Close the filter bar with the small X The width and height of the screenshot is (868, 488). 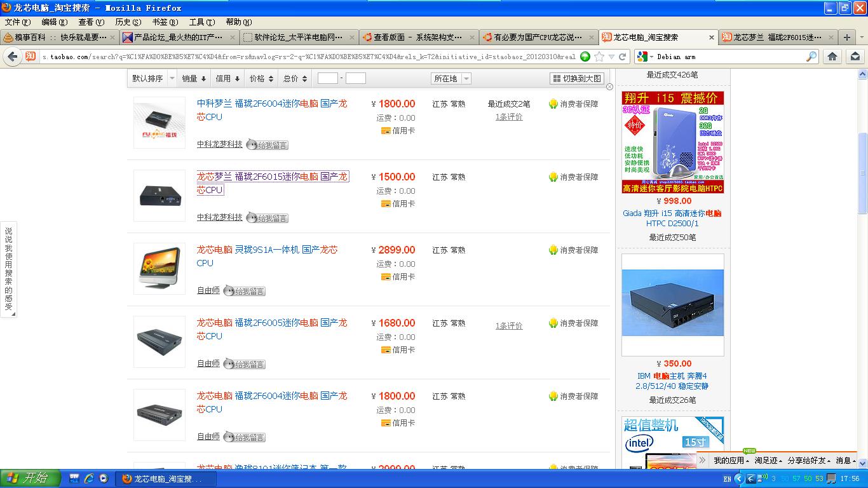[x=610, y=86]
